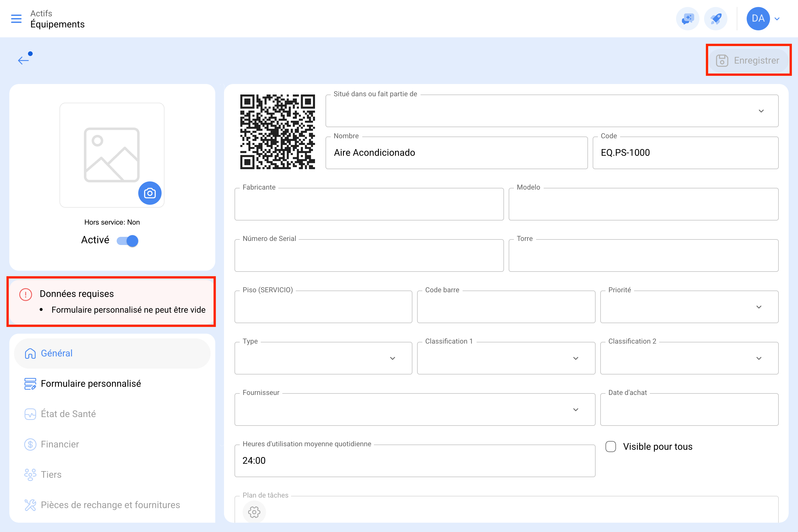The height and width of the screenshot is (532, 798).
Task: Open Pièces de rechange et fournitures tab
Action: [x=112, y=505]
